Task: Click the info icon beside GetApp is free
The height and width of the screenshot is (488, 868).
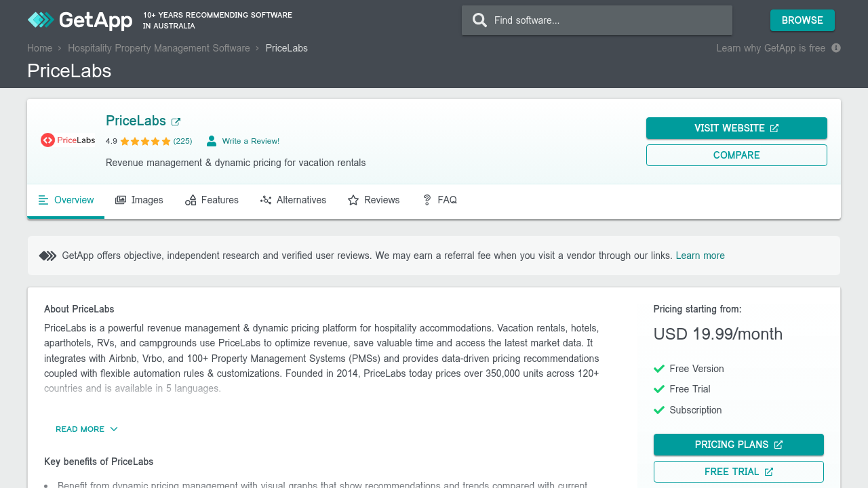Action: [x=836, y=48]
